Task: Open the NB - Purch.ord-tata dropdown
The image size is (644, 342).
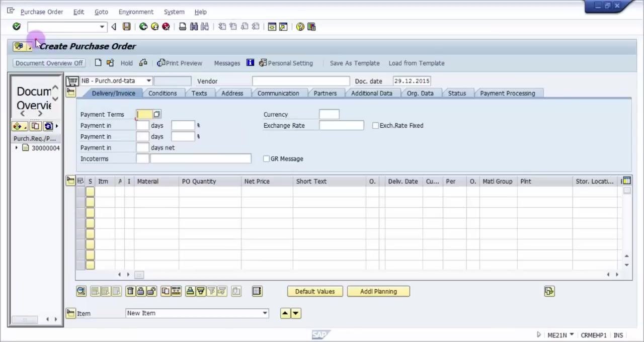Action: pyautogui.click(x=149, y=81)
